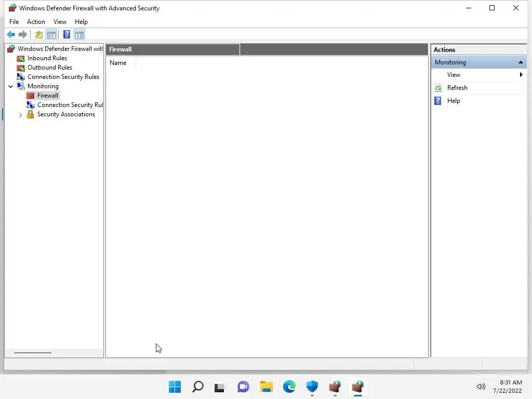The height and width of the screenshot is (399, 532).
Task: Click View in the Actions pane
Action: [x=454, y=75]
